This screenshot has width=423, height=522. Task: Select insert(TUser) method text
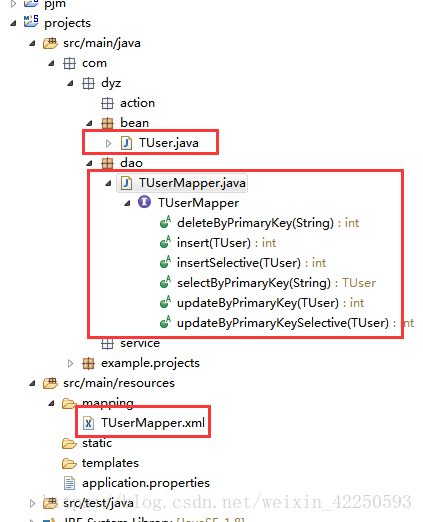tap(214, 243)
